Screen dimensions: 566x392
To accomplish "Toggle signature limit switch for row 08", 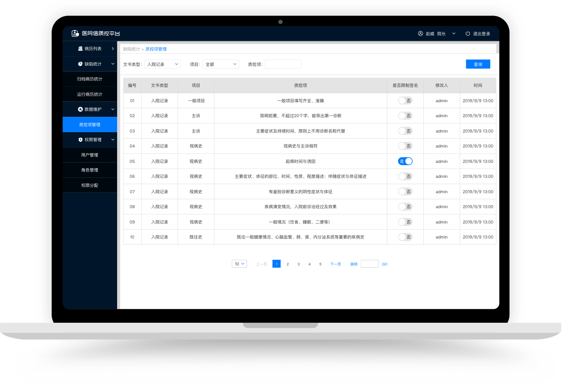I will 405,207.
